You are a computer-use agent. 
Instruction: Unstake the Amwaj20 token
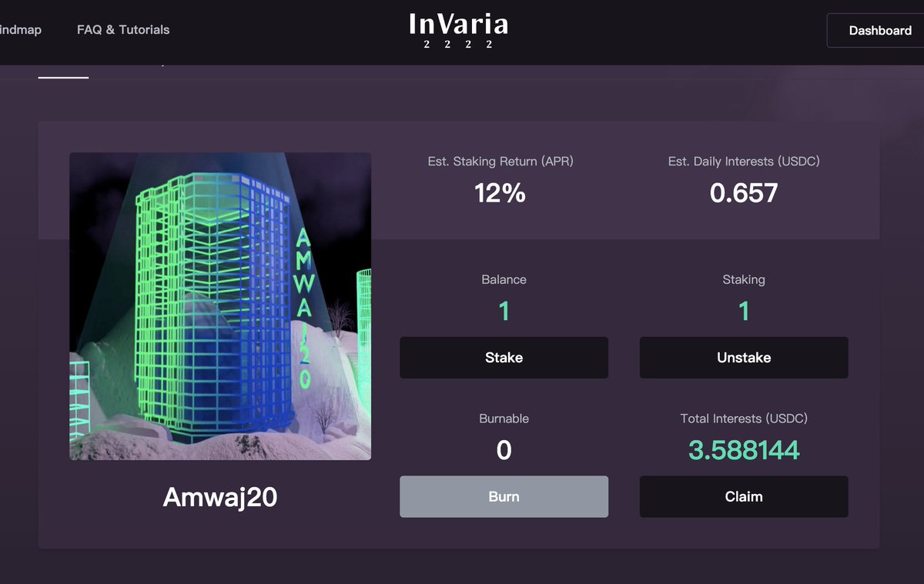click(743, 357)
